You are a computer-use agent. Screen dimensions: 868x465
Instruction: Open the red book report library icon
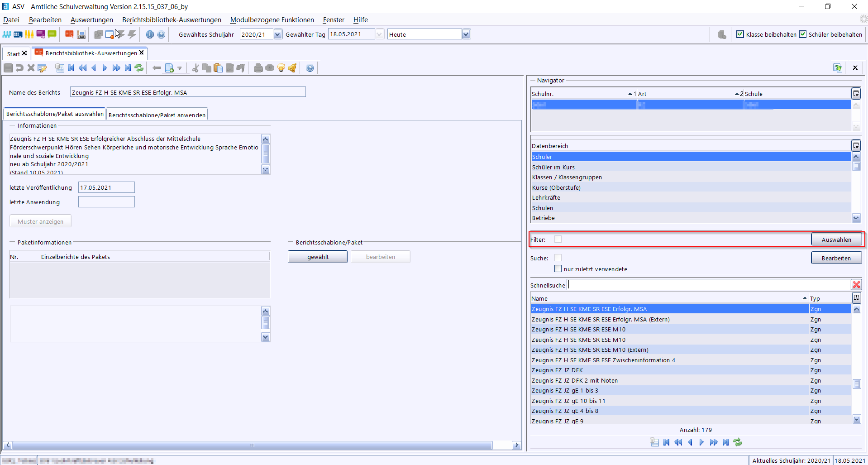pyautogui.click(x=69, y=34)
